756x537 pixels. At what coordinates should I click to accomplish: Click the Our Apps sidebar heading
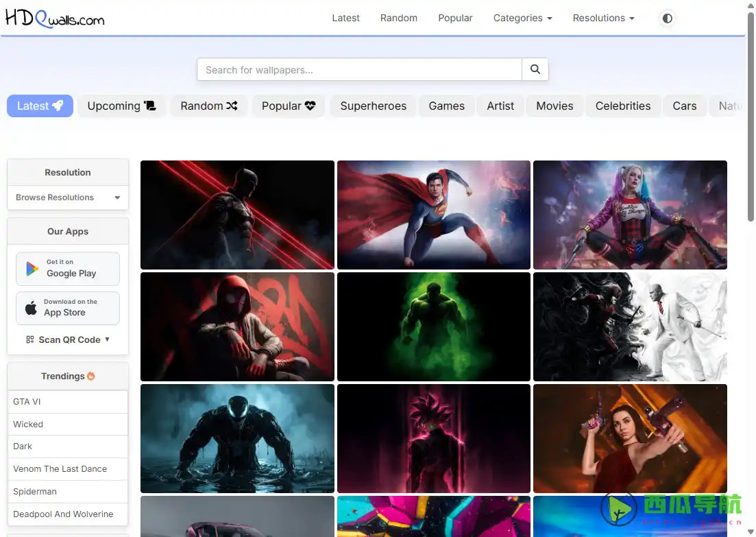[x=68, y=231]
